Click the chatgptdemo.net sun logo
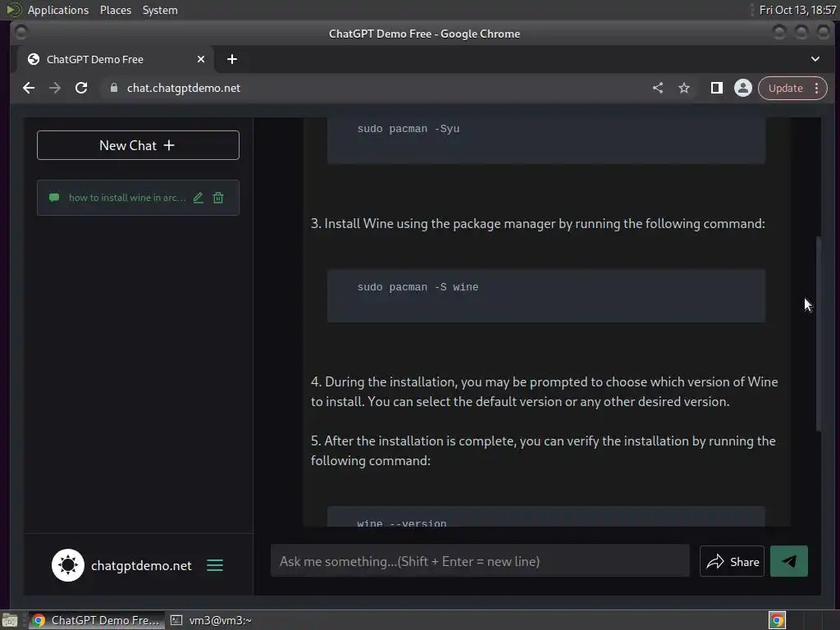This screenshot has height=630, width=840. pyautogui.click(x=68, y=565)
